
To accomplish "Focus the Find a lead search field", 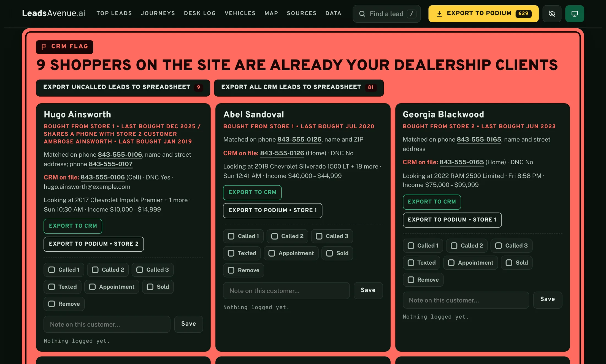I will [x=386, y=14].
